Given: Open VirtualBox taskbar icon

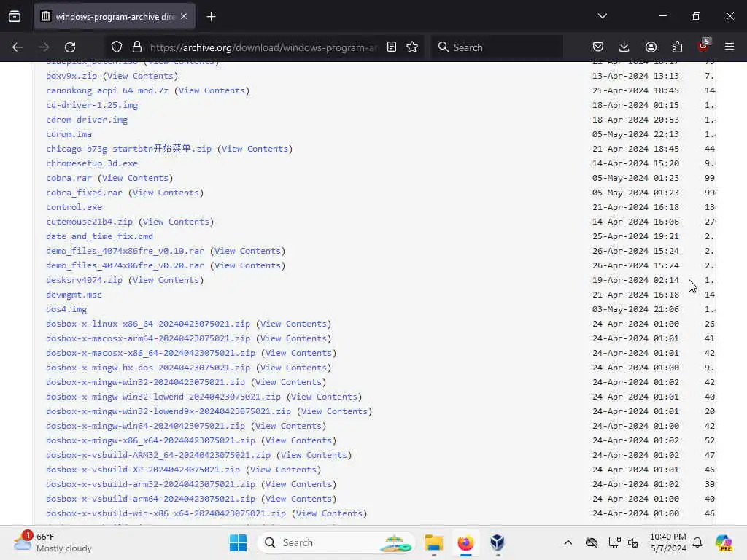Looking at the screenshot, I should pos(498,542).
